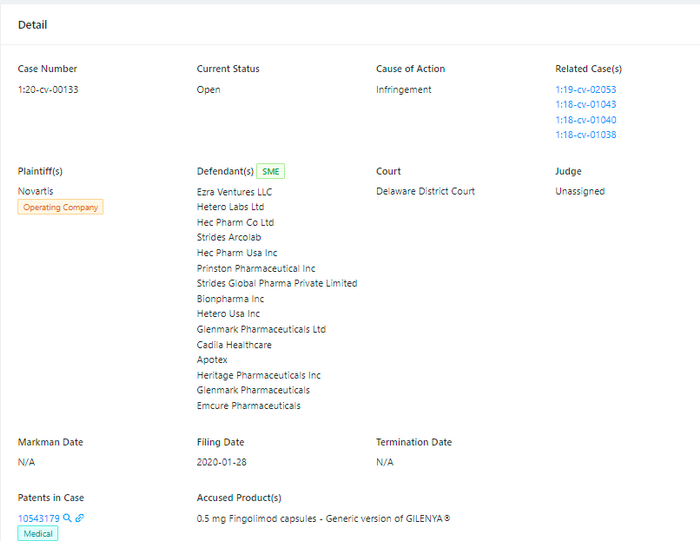This screenshot has width=700, height=541.
Task: Select defendant Prinston Pharmaceutical Inc
Action: (256, 268)
